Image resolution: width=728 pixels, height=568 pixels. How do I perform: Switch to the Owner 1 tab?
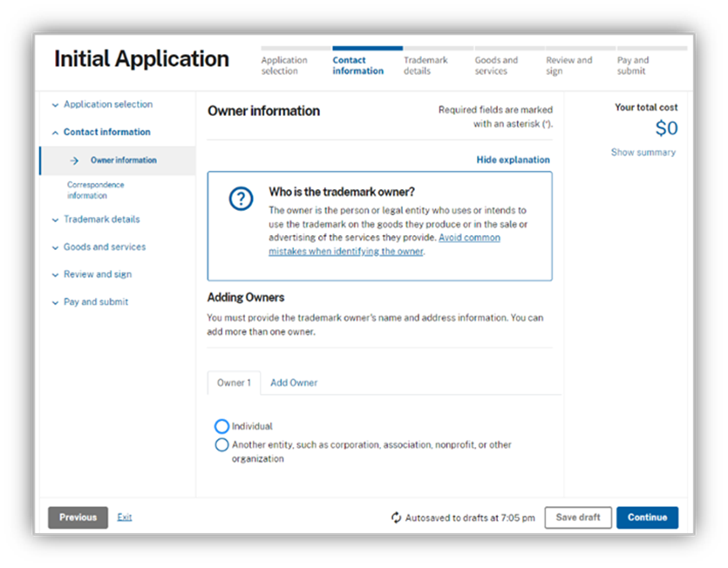click(233, 382)
